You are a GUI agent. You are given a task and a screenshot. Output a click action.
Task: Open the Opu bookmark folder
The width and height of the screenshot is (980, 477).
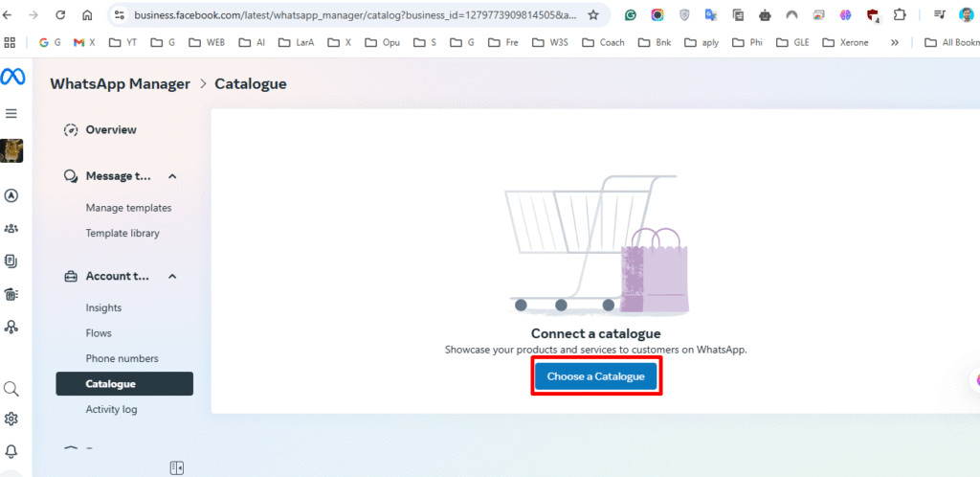click(x=383, y=42)
